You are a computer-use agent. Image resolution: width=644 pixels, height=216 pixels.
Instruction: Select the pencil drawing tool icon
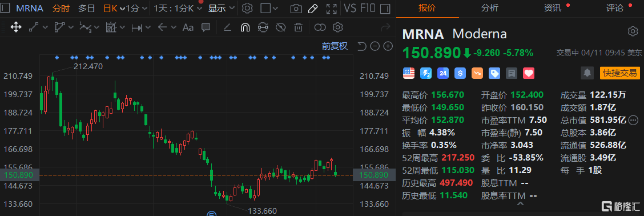(313, 8)
